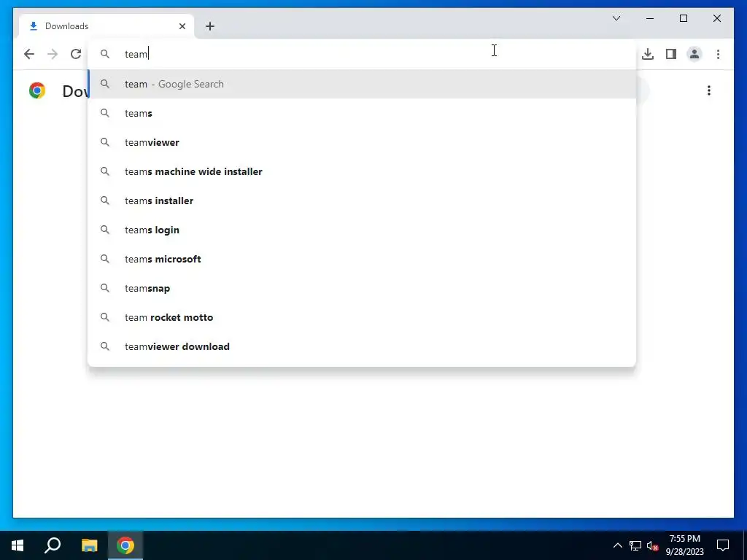Choose 'teamviewer download' suggestion

[362, 346]
